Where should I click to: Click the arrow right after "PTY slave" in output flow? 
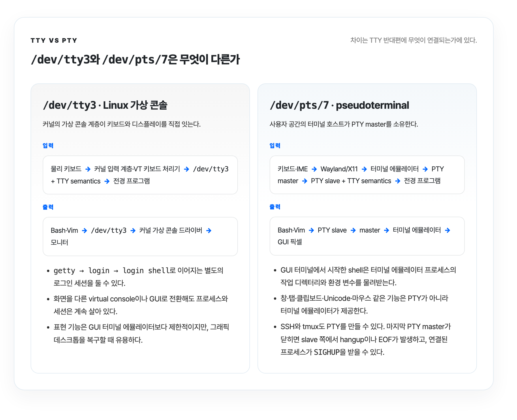click(353, 230)
